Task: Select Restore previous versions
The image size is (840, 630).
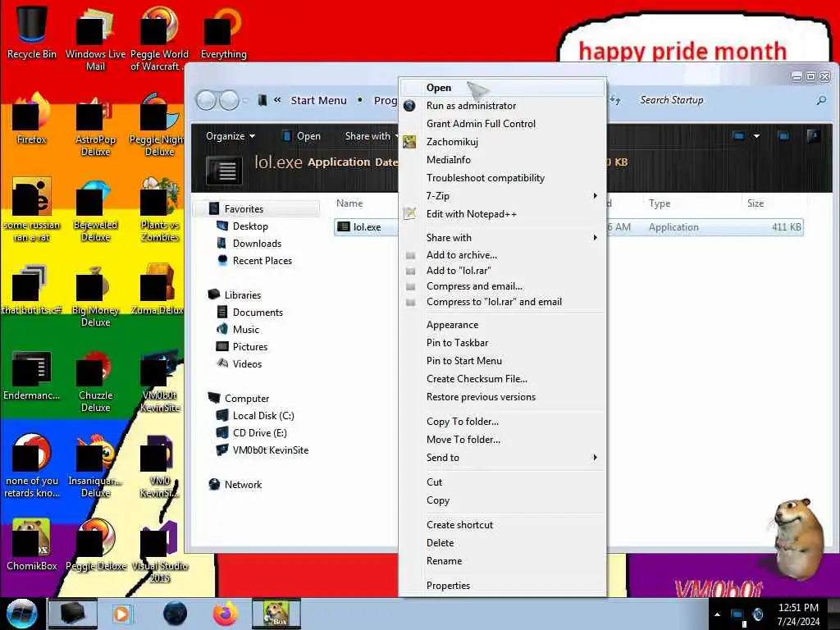Action: pos(503,397)
